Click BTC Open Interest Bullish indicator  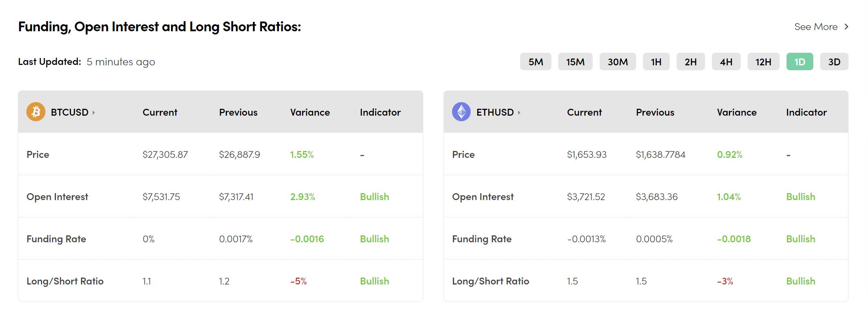point(374,197)
